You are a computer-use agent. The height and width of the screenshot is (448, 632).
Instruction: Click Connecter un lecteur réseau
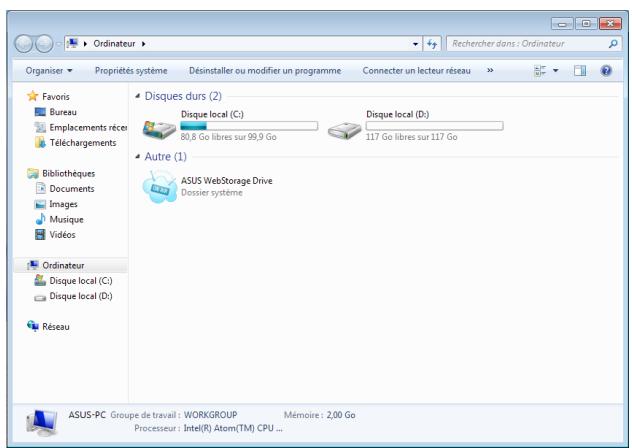416,71
